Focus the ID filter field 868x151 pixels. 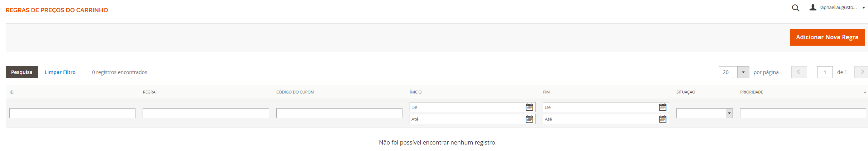[x=72, y=113]
